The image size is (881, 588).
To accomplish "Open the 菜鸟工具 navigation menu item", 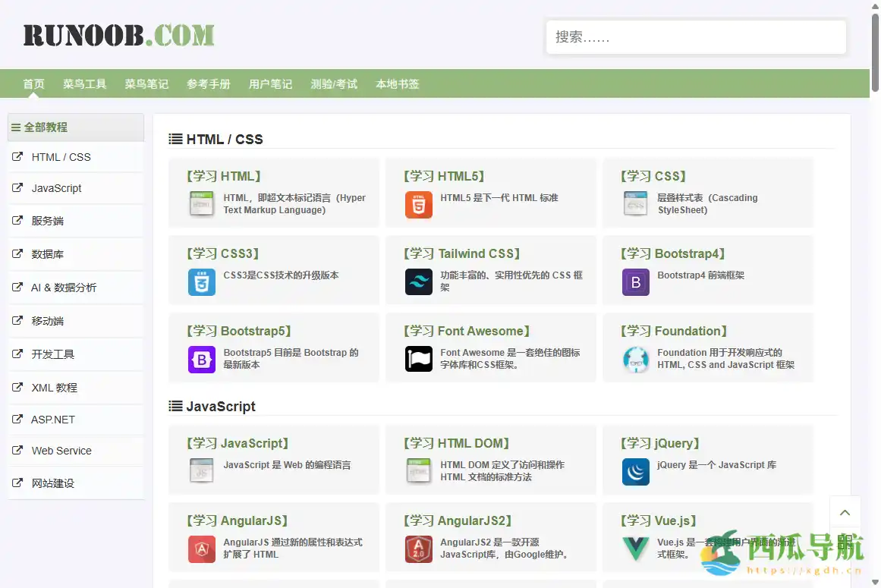I will click(84, 84).
